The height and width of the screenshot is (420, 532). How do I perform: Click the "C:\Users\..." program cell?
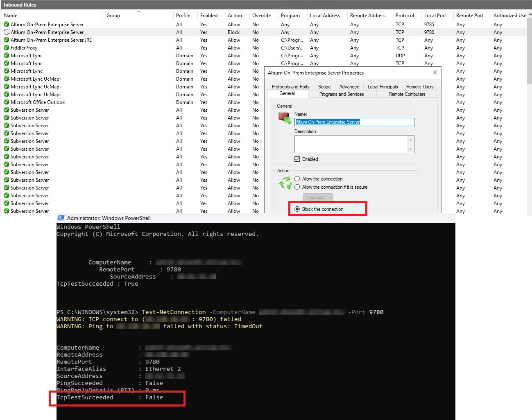293,48
